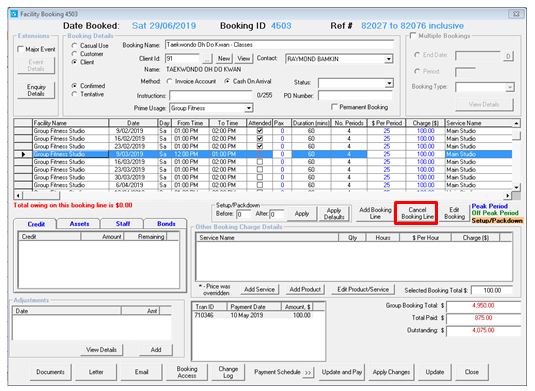Click the Update button
This screenshot has width=535, height=391.
pos(435,372)
